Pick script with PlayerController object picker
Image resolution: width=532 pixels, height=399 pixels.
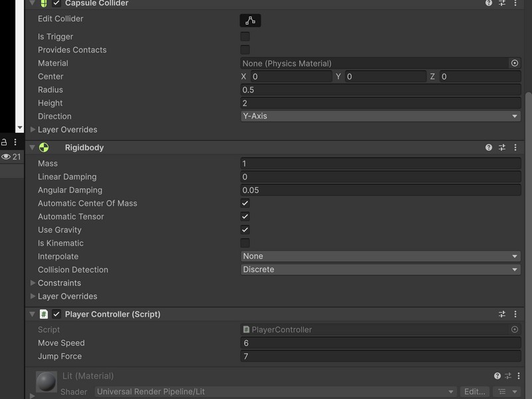point(515,329)
